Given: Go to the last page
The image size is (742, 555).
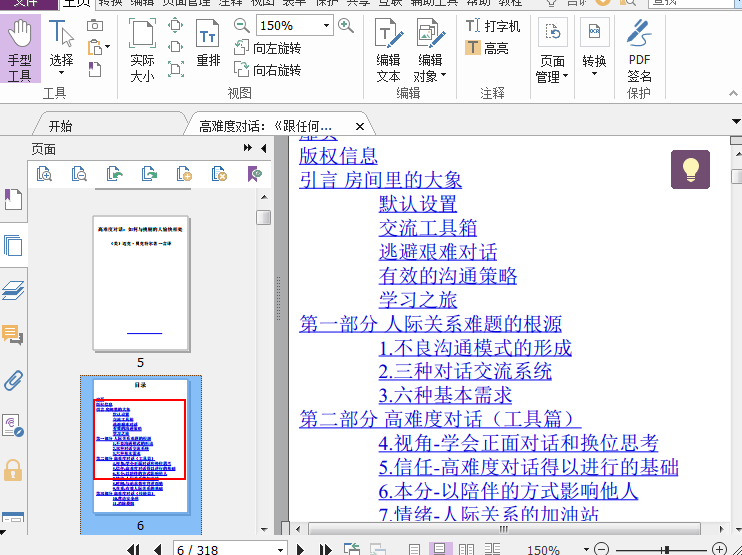Looking at the screenshot, I should coord(326,549).
